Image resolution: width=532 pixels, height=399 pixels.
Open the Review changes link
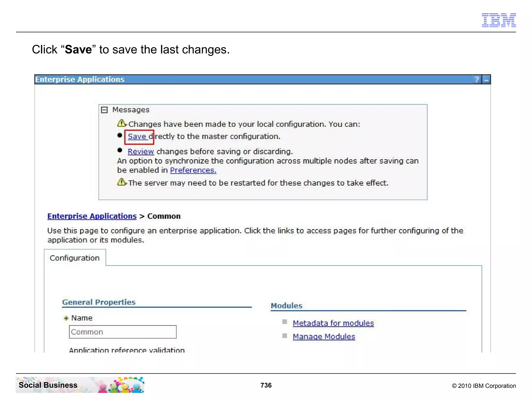(141, 151)
